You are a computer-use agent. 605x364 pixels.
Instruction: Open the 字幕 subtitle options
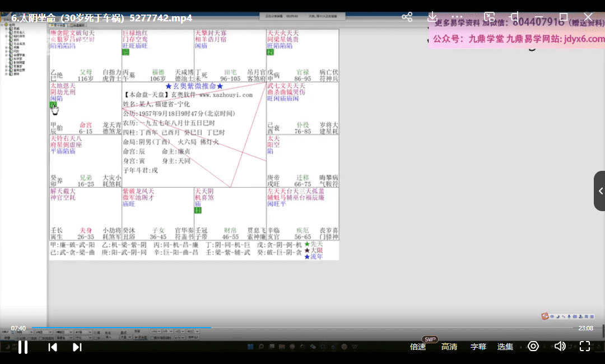(478, 347)
